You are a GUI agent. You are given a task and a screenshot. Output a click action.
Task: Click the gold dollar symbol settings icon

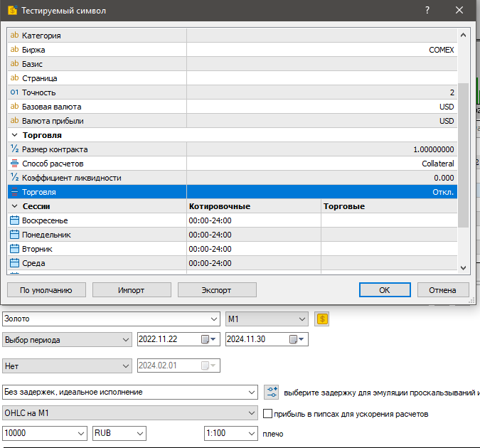[x=322, y=319]
